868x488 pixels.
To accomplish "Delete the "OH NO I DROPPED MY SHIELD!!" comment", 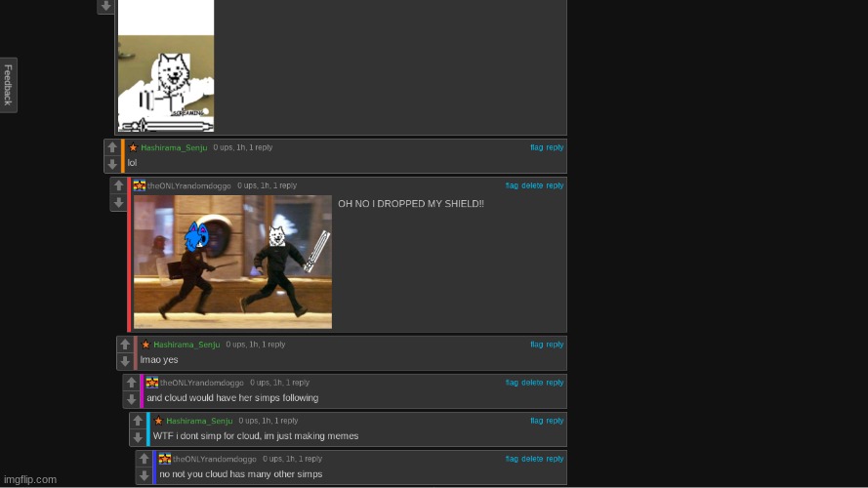I will 531,185.
